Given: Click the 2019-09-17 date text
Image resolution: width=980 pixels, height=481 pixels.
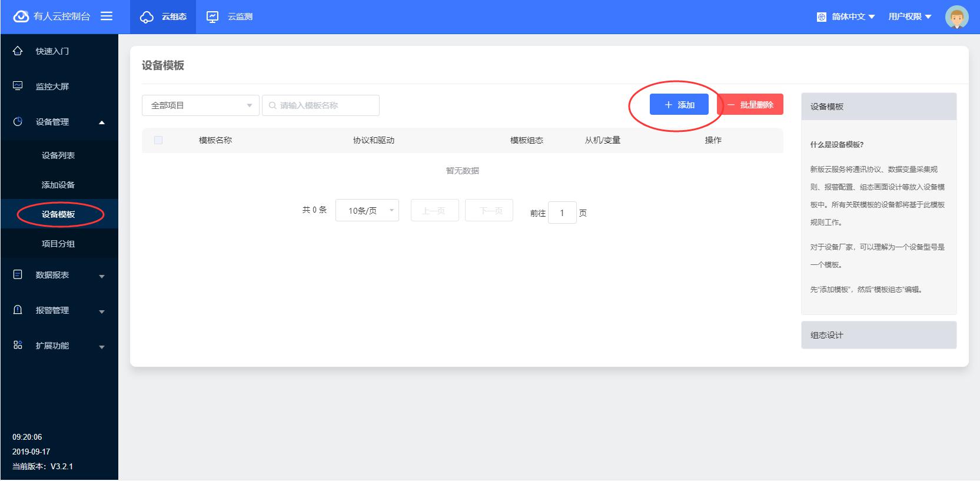Looking at the screenshot, I should (31, 452).
